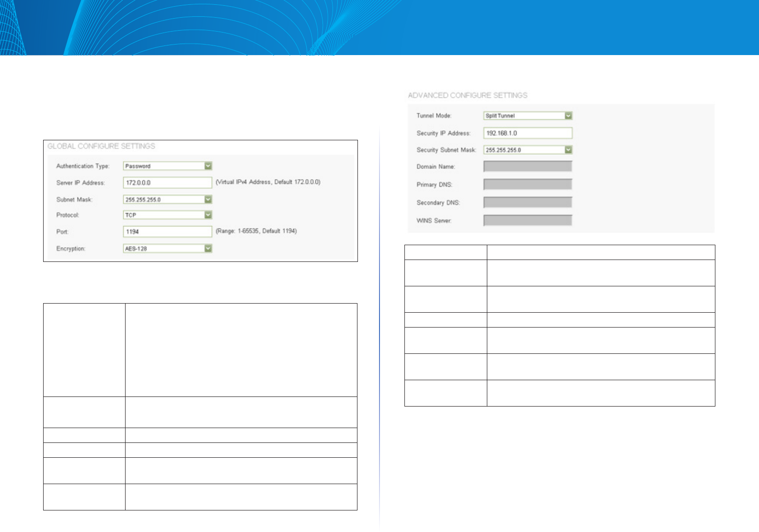759x532 pixels.
Task: Click the ADVANCED CONFIGURE SETTINGS heading
Action: 468,95
